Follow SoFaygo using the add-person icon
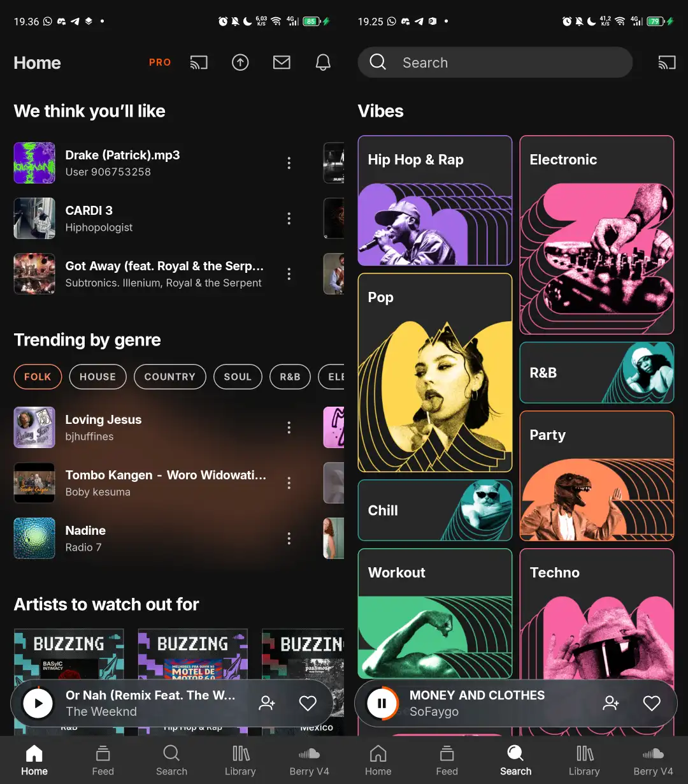Viewport: 688px width, 784px height. pos(611,703)
